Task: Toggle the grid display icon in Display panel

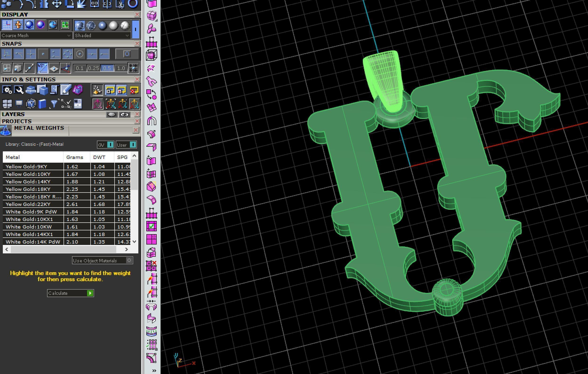Action: pos(7,25)
